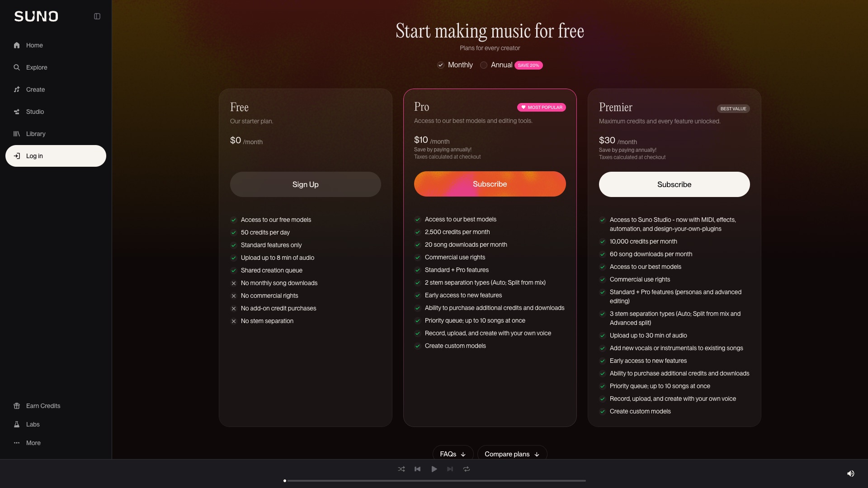The height and width of the screenshot is (488, 868).
Task: Click the Labs flask icon
Action: [17, 424]
